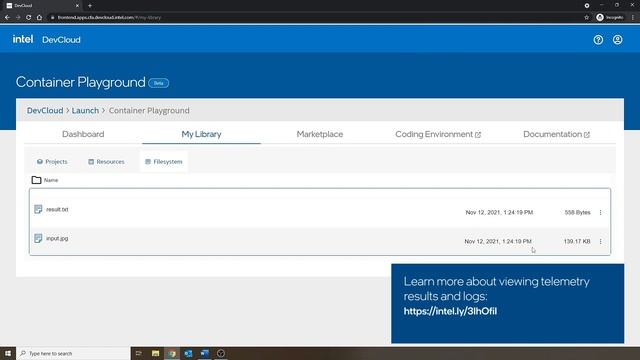Click the browser back arrow

tap(7, 17)
